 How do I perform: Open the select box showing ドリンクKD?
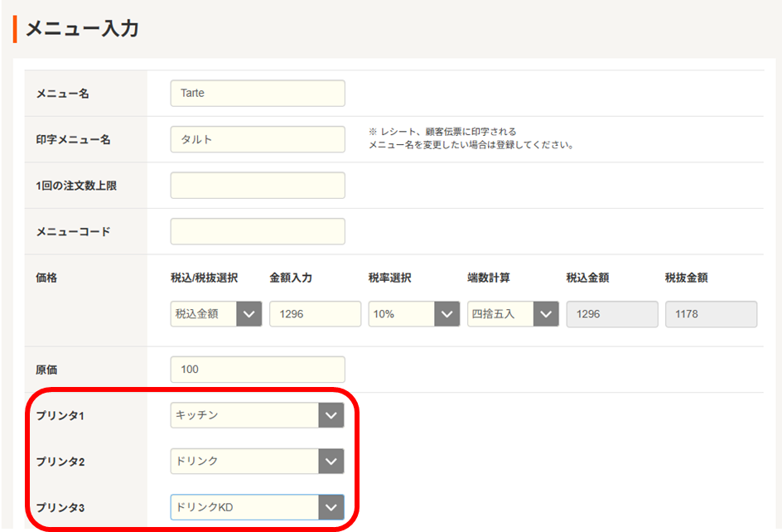tap(245, 507)
